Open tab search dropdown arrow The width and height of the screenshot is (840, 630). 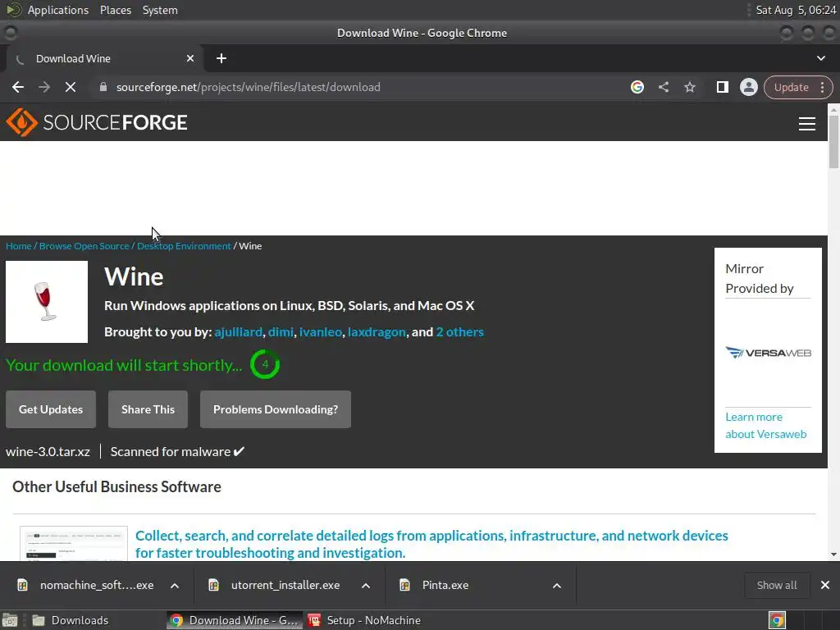pyautogui.click(x=820, y=58)
